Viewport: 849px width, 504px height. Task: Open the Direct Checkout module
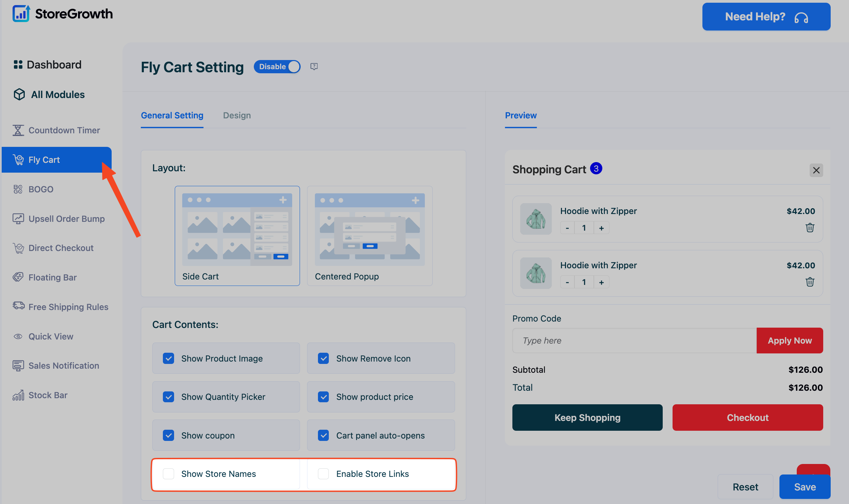[61, 248]
